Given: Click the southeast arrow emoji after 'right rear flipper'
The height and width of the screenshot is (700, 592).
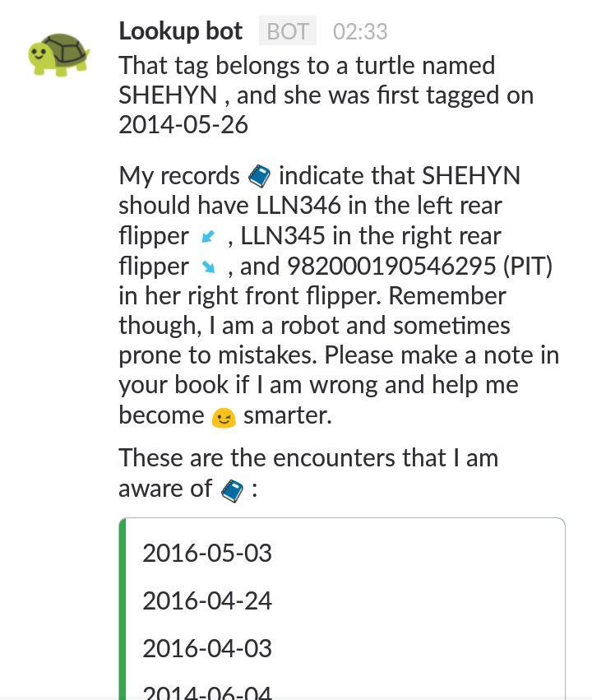Looking at the screenshot, I should pyautogui.click(x=210, y=267).
